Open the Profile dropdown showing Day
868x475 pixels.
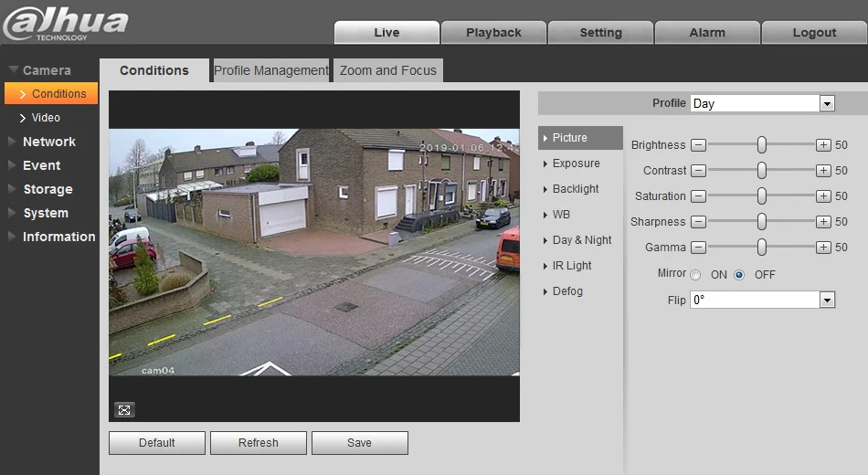pyautogui.click(x=762, y=103)
